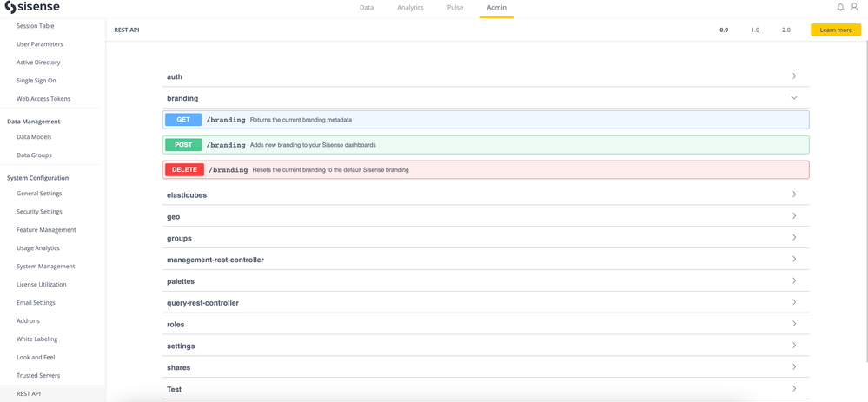Image resolution: width=868 pixels, height=402 pixels.
Task: Expand the auth section chevron
Action: (x=793, y=76)
